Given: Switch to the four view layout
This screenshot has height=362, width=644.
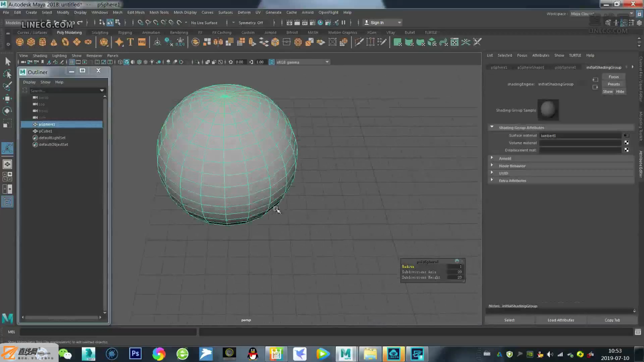Looking at the screenshot, I should pos(7,176).
